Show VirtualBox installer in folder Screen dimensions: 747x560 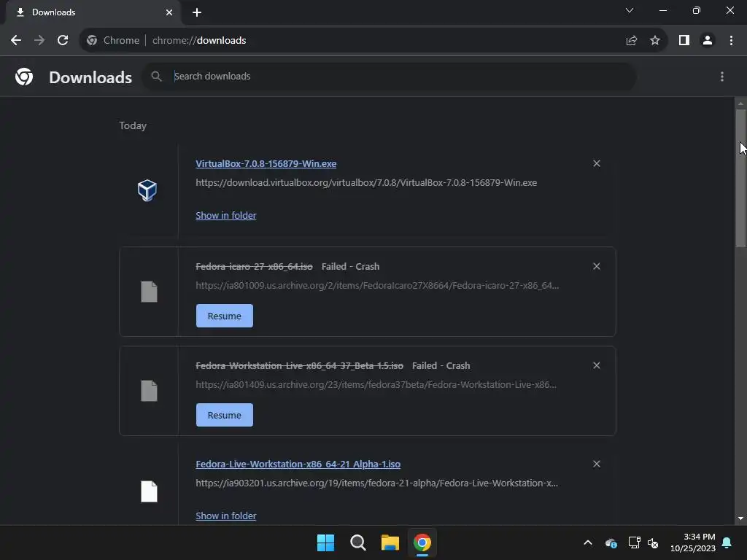click(226, 215)
